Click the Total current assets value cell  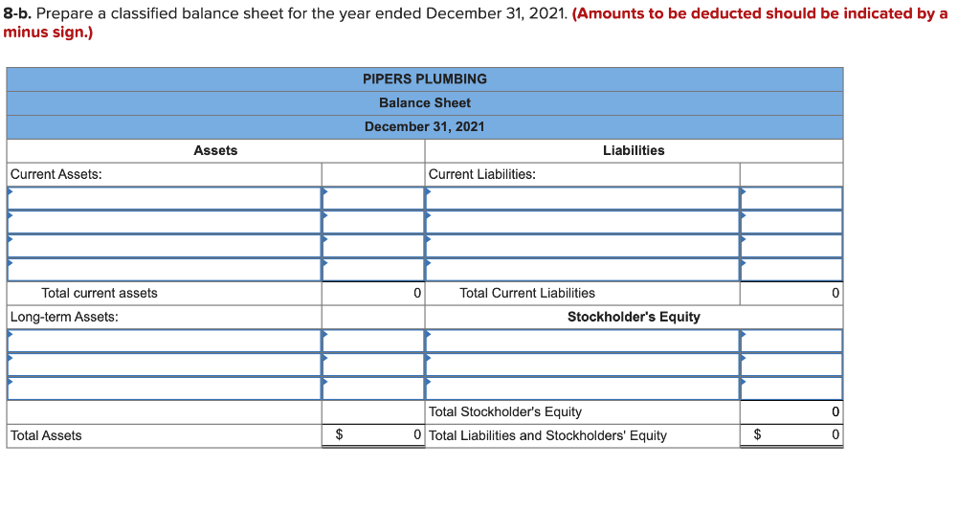point(373,293)
